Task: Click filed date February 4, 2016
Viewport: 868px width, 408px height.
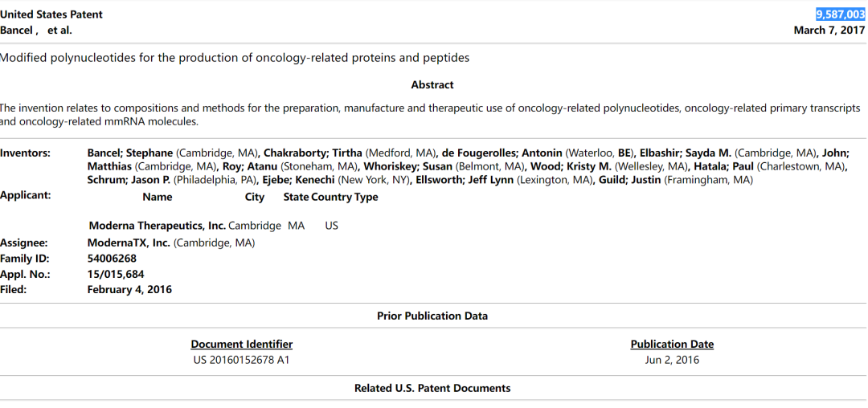Action: 129,289
